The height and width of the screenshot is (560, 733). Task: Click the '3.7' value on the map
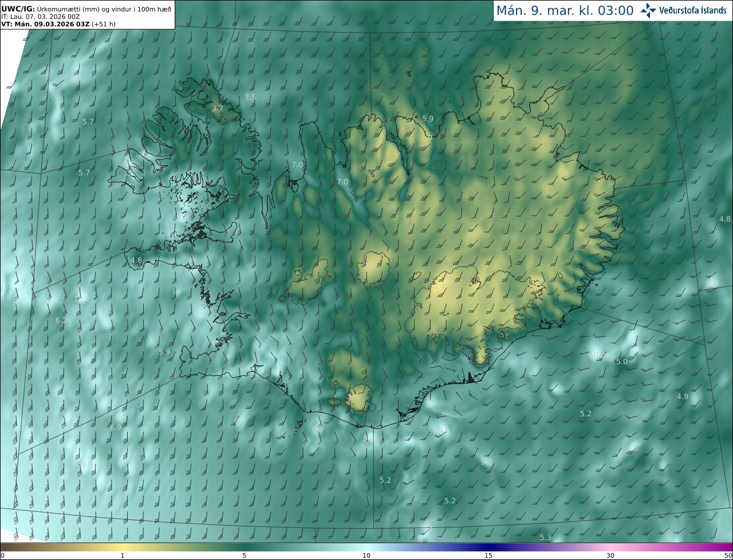(217, 108)
